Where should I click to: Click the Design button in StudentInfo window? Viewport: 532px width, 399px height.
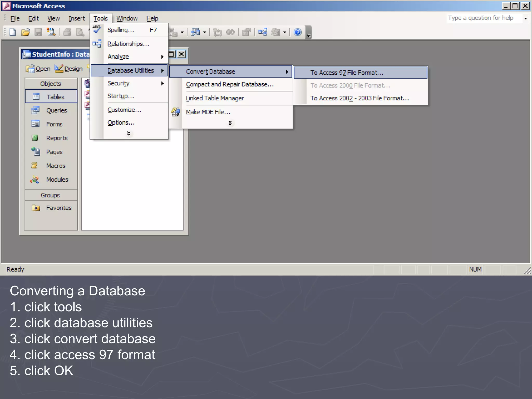pyautogui.click(x=69, y=69)
